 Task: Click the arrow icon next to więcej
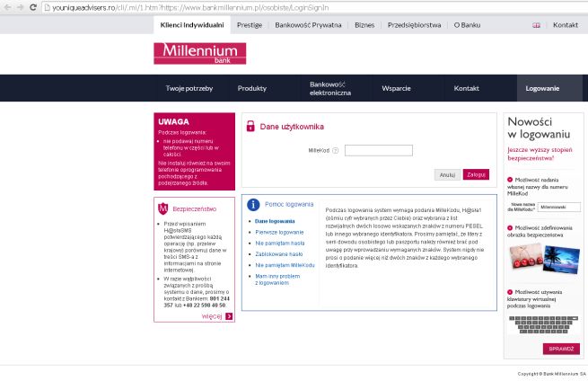click(229, 316)
